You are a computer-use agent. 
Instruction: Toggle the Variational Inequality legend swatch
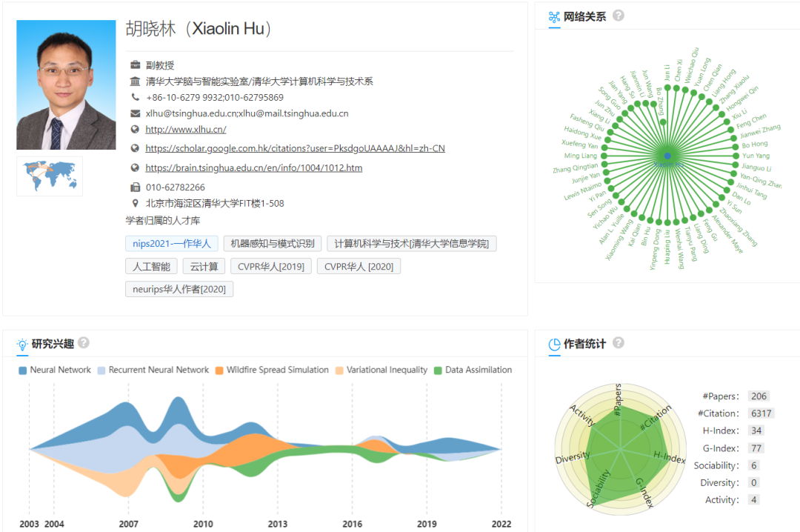click(339, 370)
